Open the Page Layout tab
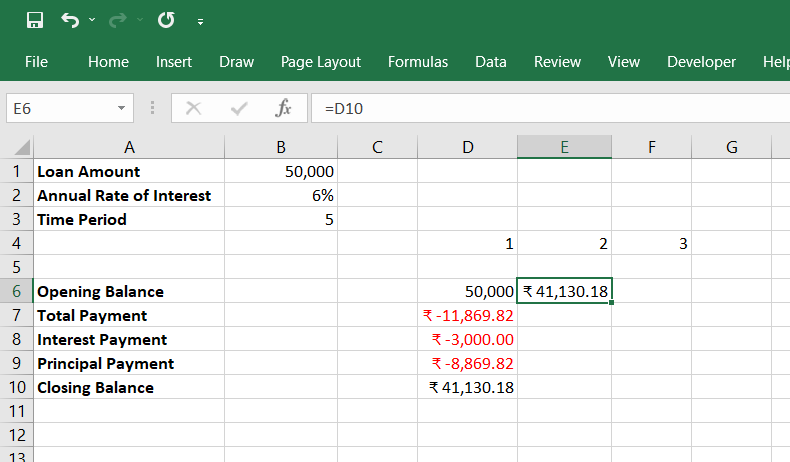Viewport: 790px width, 462px height. (321, 62)
